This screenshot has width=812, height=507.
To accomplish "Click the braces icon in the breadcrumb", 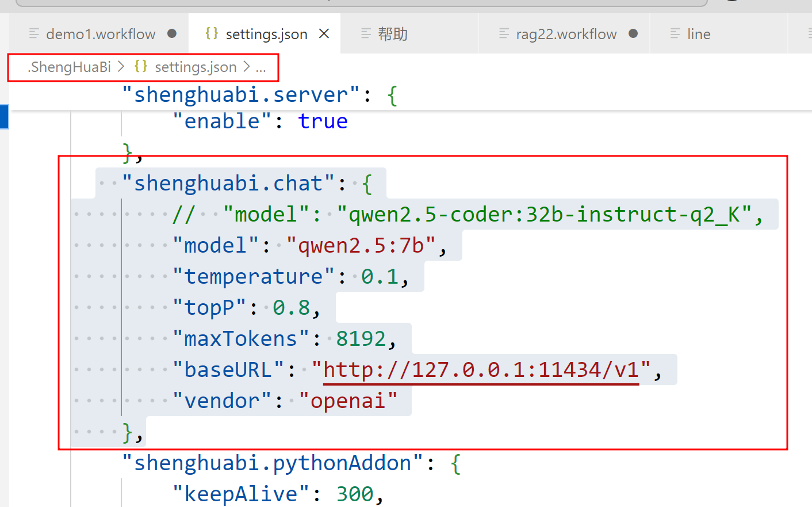I will 141,67.
